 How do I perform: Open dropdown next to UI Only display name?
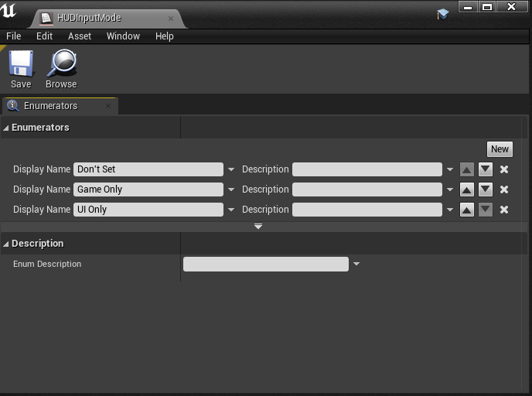[231, 210]
